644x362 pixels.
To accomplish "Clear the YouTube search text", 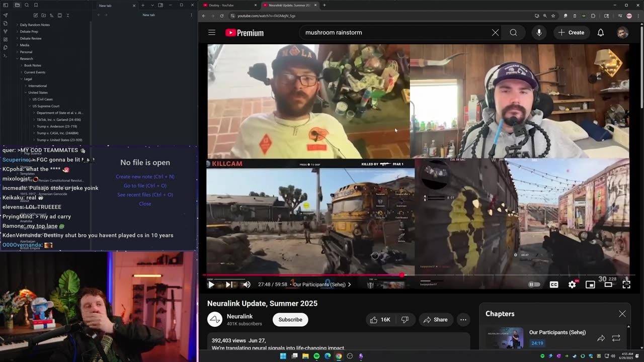I will click(x=495, y=33).
